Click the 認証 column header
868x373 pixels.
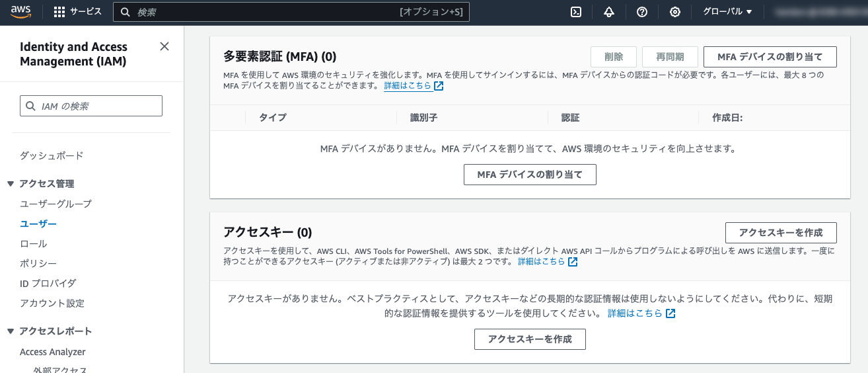[570, 118]
